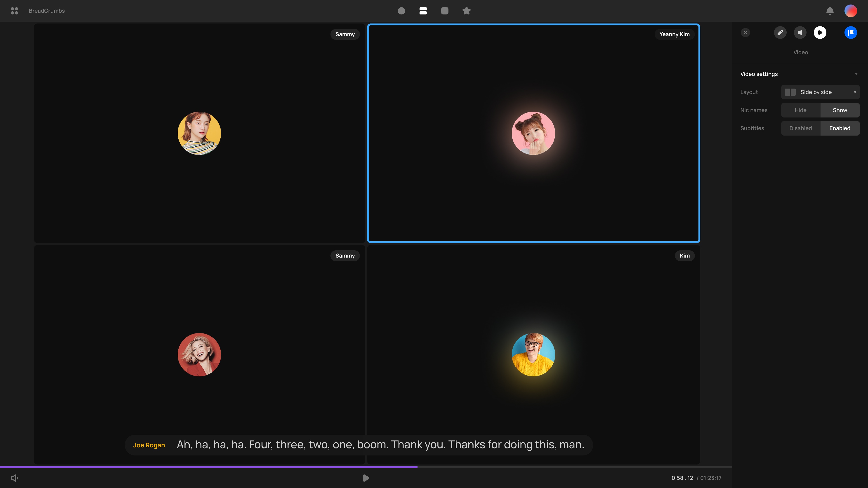Click the blue flag panel icon
The width and height of the screenshot is (868, 488).
pos(850,33)
